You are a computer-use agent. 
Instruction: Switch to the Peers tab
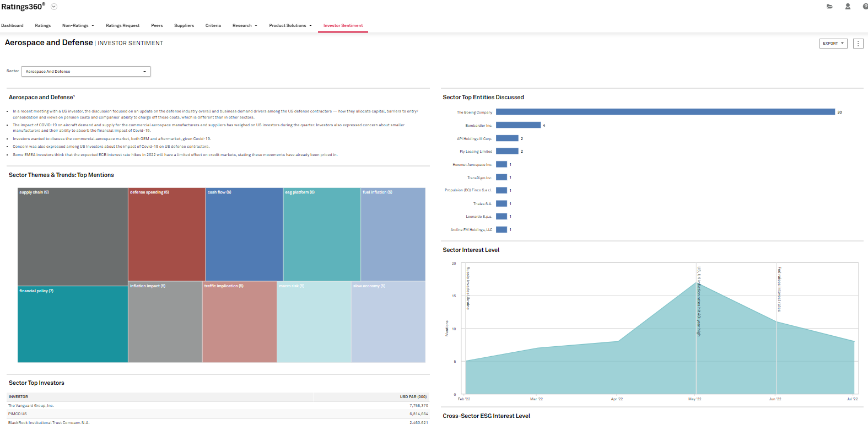(157, 26)
